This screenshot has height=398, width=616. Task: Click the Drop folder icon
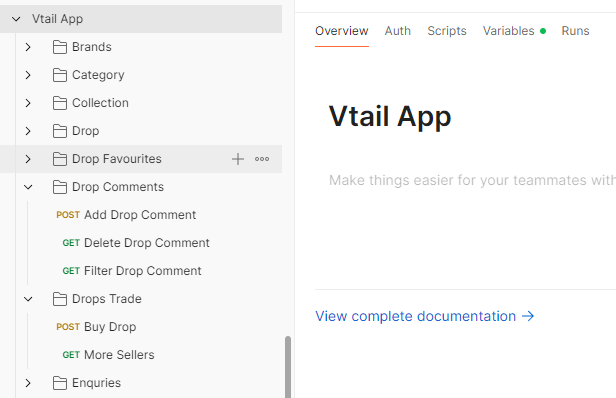(60, 131)
